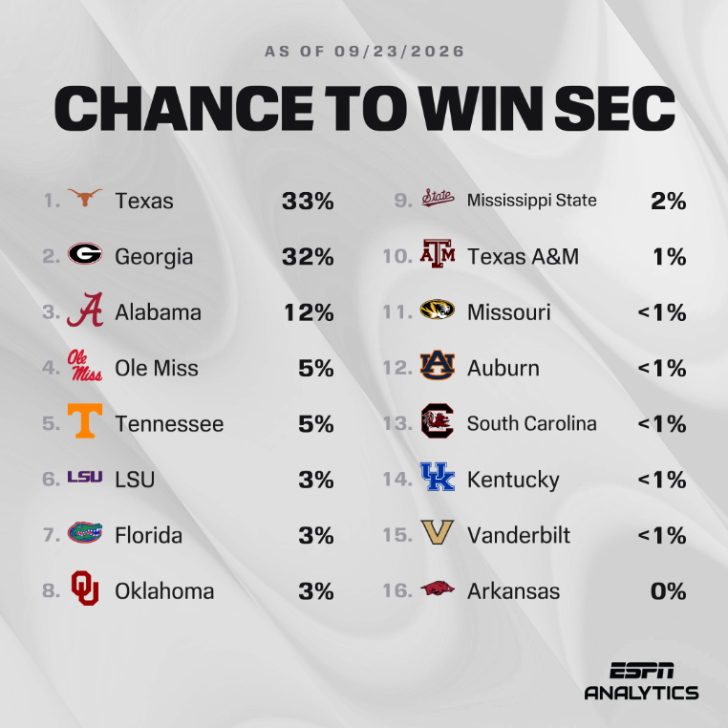Click the Texas Longhorns logo
The width and height of the screenshot is (728, 728).
85,198
